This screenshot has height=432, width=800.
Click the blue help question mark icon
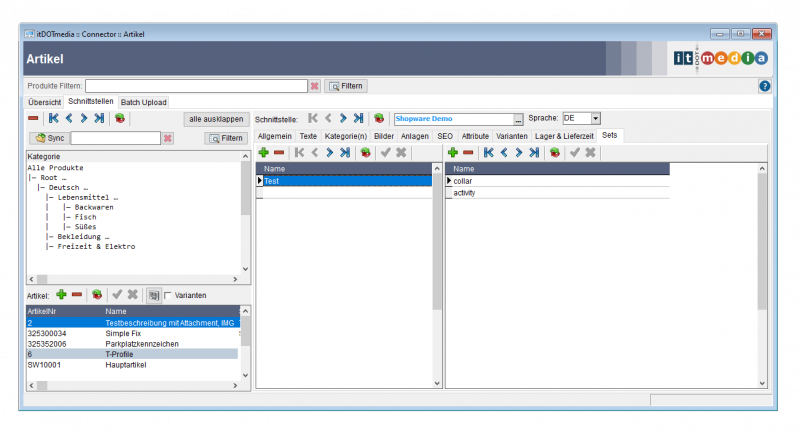tap(765, 87)
